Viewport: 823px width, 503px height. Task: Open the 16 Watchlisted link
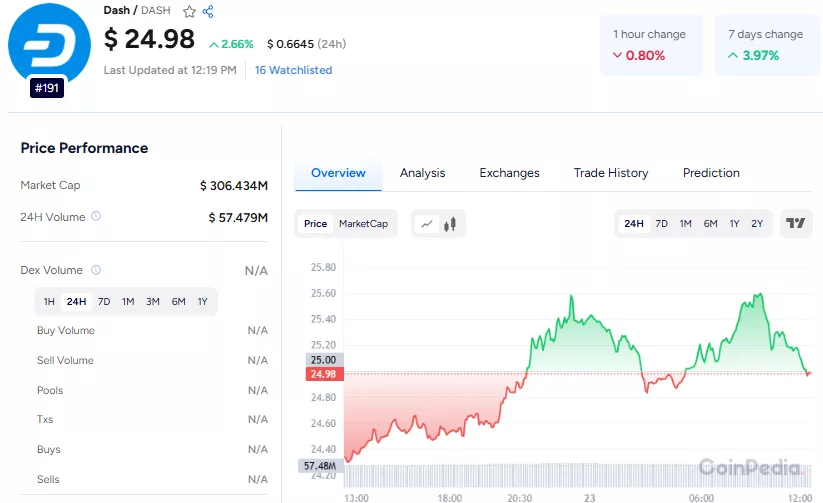[293, 70]
